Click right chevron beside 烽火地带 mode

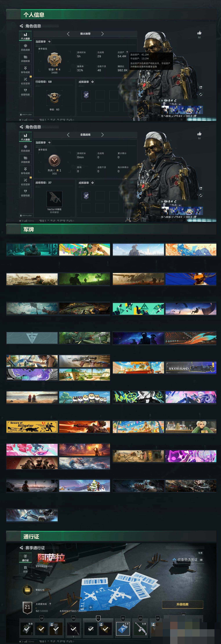pos(102,34)
